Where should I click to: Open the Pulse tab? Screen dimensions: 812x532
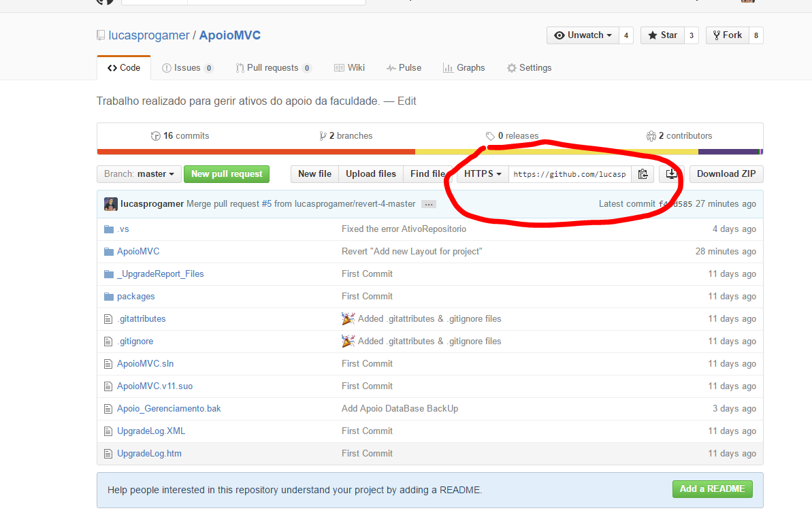click(404, 68)
